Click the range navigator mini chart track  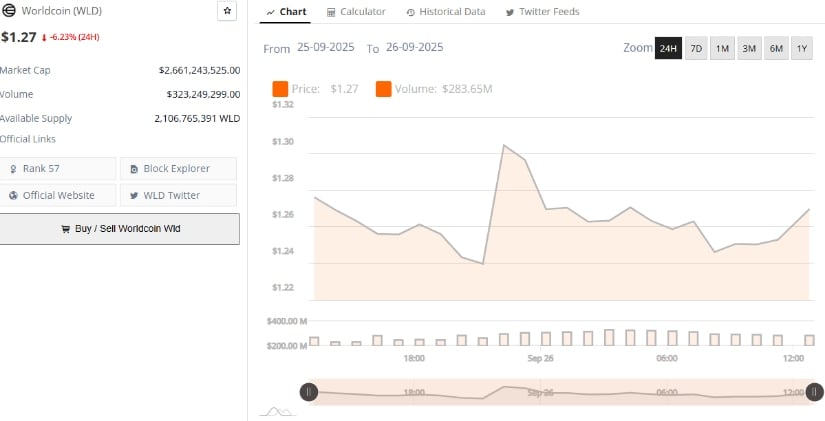point(561,392)
